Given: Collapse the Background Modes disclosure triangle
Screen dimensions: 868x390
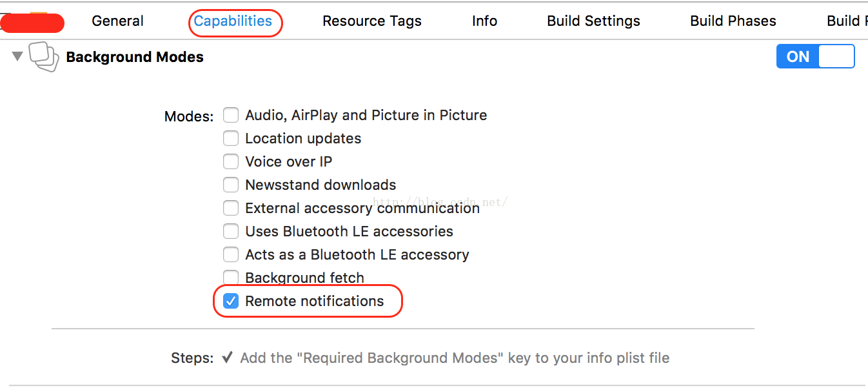Looking at the screenshot, I should pos(17,57).
